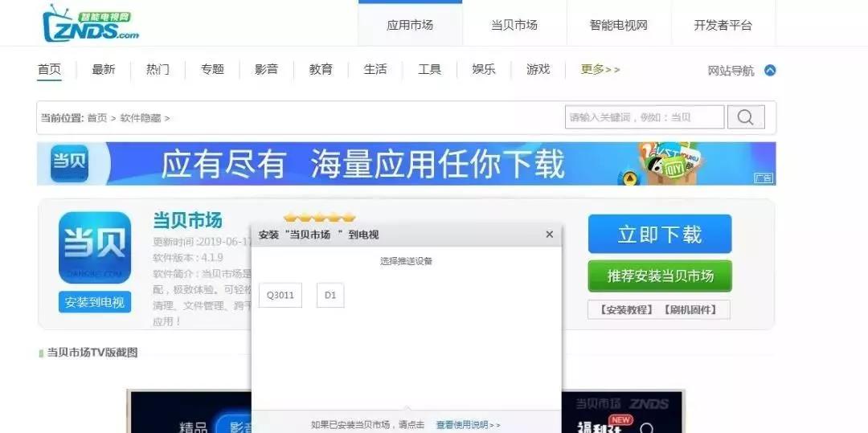The height and width of the screenshot is (433, 868).
Task: Click the 软件版本: 4.1.9 text
Action: [188, 258]
